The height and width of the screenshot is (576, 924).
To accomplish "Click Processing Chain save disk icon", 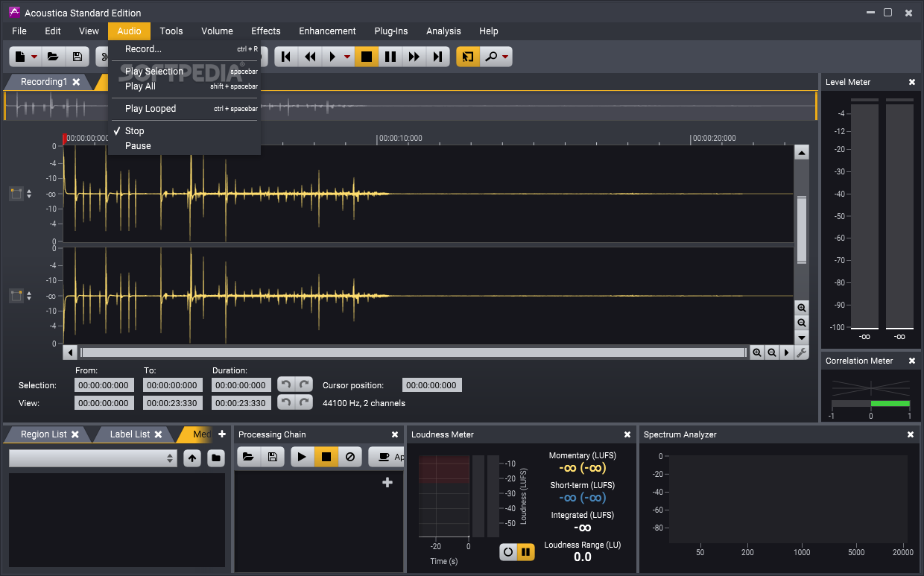I will coord(273,457).
